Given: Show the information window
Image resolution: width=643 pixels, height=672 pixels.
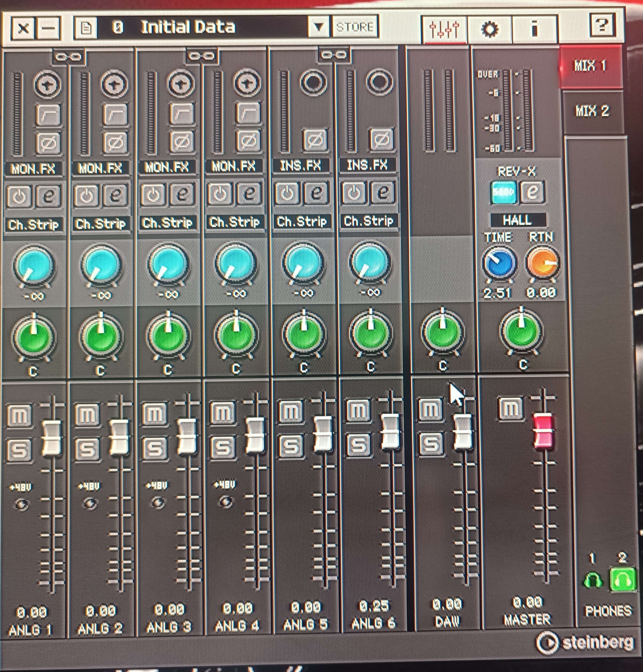Looking at the screenshot, I should point(534,28).
